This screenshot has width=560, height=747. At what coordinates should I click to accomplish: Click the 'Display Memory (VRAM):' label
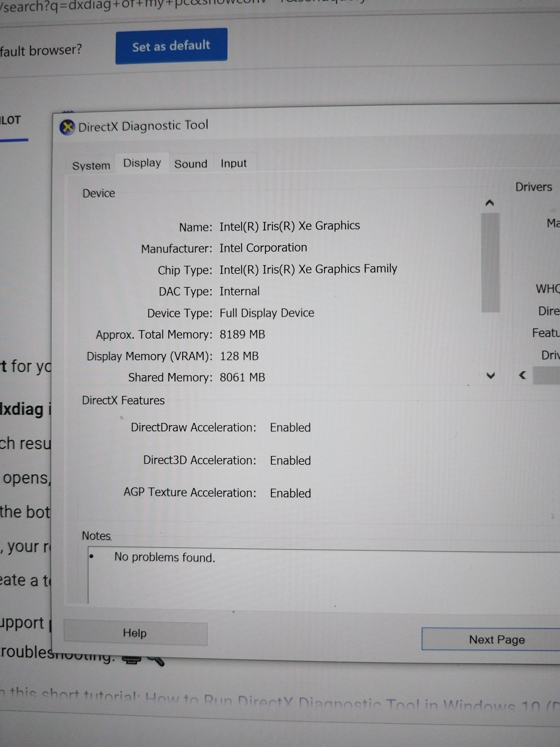(x=149, y=356)
